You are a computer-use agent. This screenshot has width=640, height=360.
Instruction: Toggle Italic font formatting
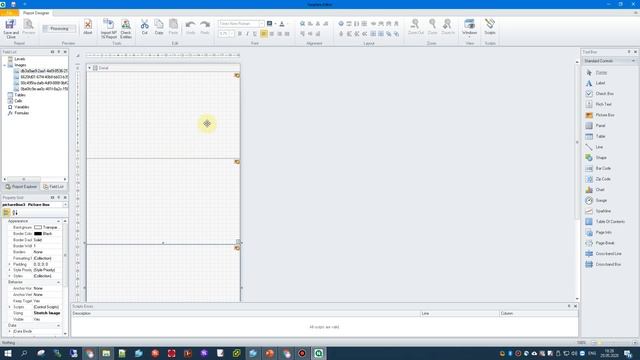pyautogui.click(x=247, y=34)
